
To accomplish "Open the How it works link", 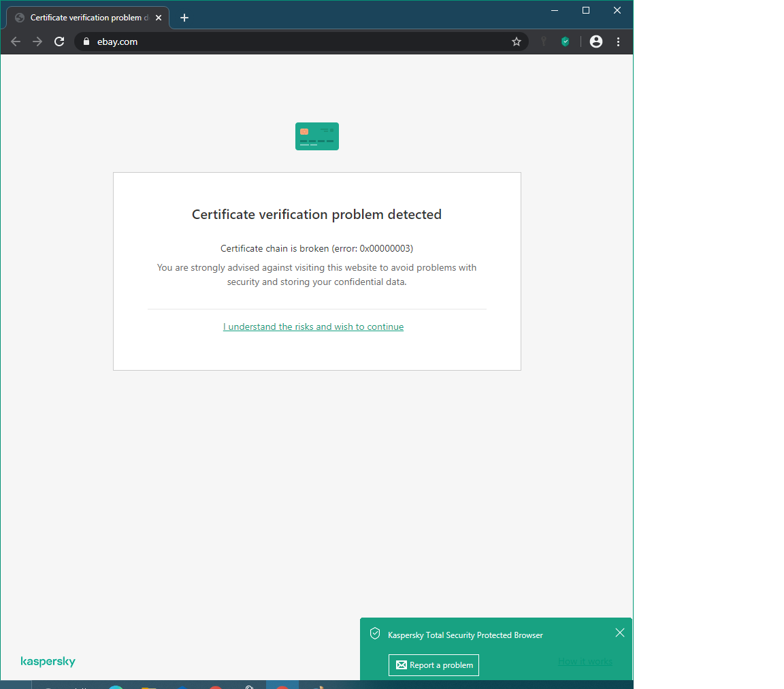I will click(x=585, y=662).
